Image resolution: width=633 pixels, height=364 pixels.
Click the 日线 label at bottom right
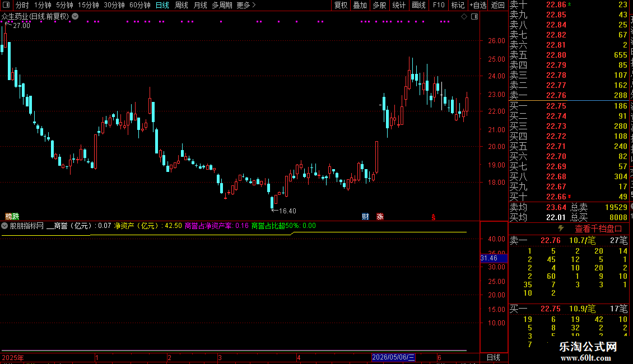pyautogui.click(x=494, y=357)
